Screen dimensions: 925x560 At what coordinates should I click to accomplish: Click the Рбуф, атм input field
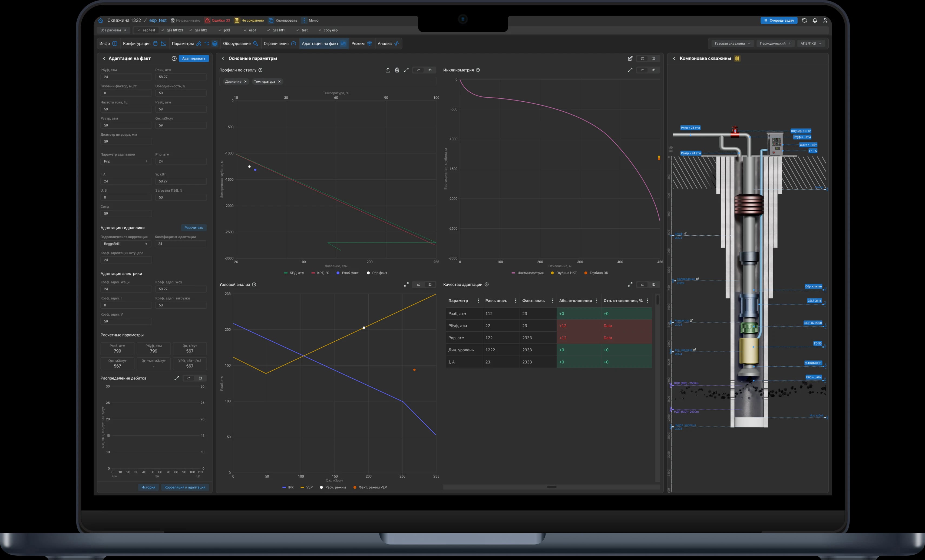[126, 77]
